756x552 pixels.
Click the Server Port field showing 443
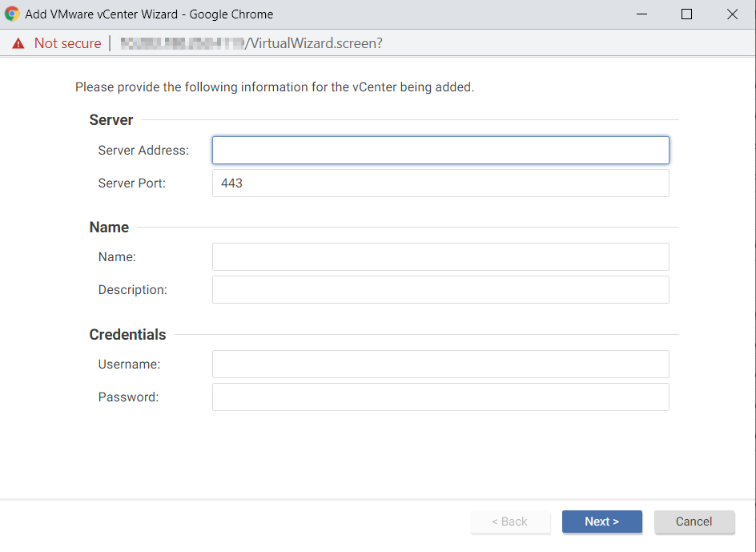point(440,183)
